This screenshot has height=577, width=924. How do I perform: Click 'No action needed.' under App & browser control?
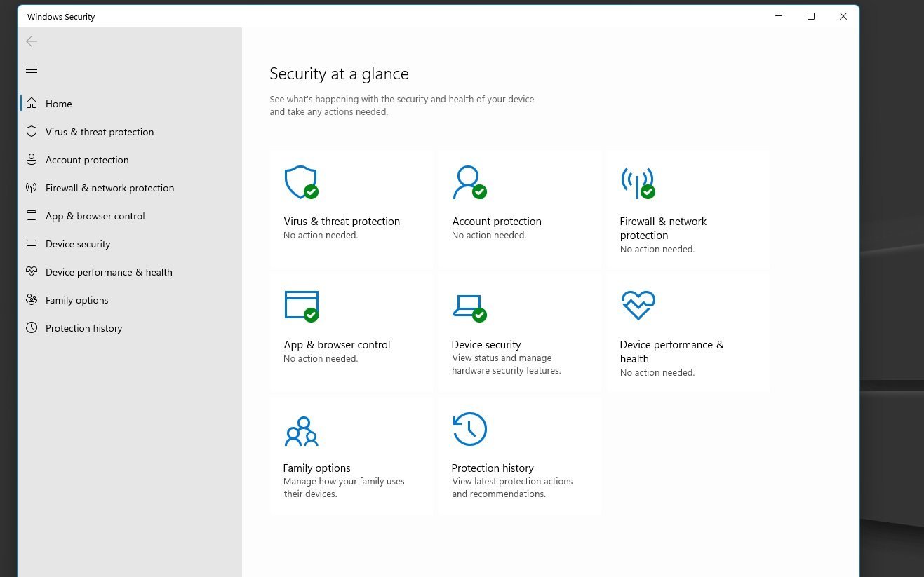[321, 359]
